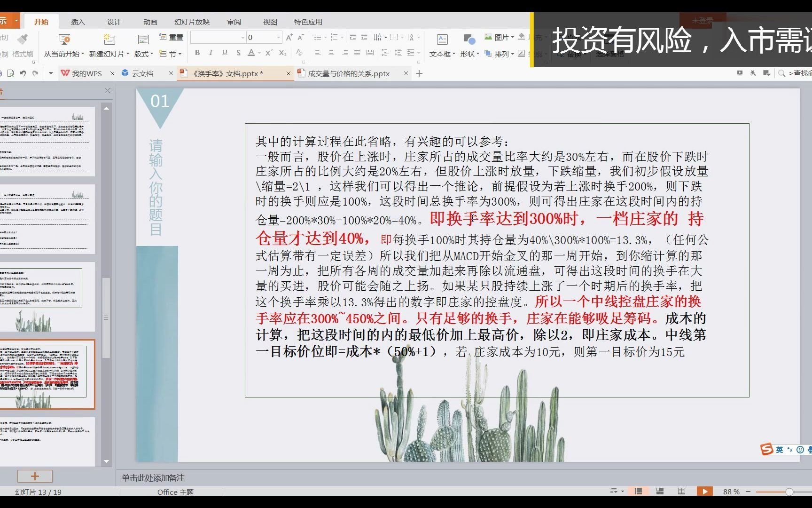Viewport: 812px width, 508px height.
Task: Click the numbered list icon
Action: [334, 37]
